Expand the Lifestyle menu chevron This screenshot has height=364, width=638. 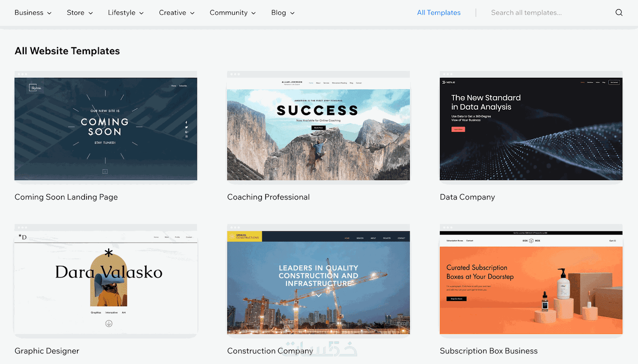click(141, 13)
